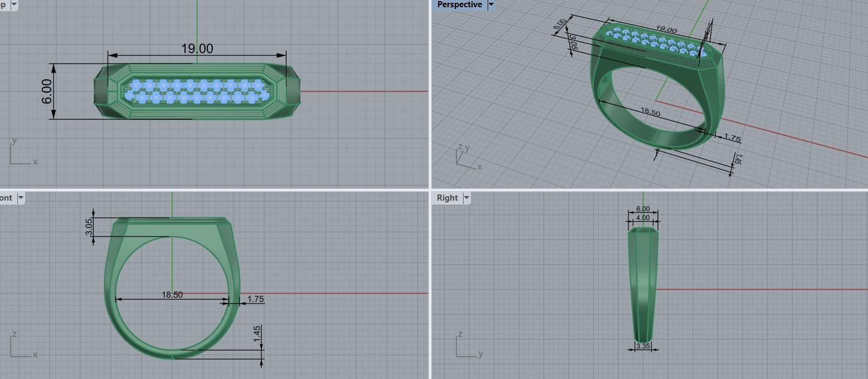Open the Perspective viewport dropdown arrow

491,4
